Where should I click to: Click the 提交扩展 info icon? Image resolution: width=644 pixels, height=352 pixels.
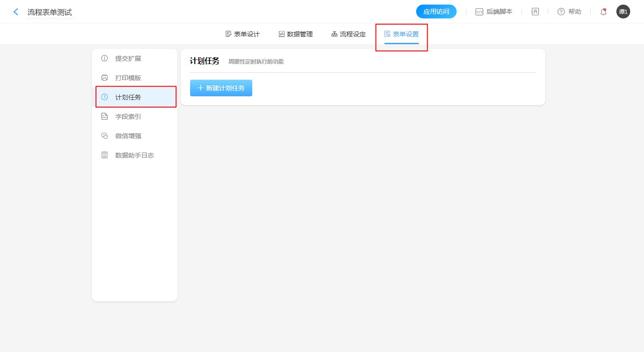[104, 59]
